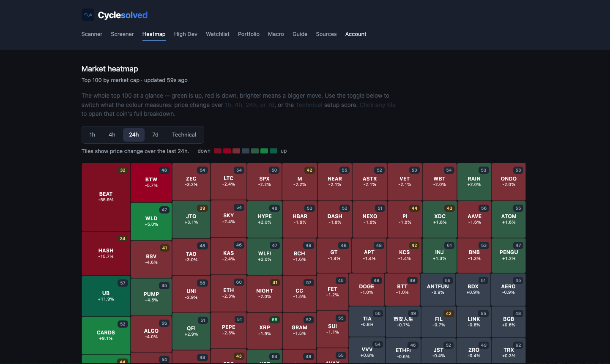Open the SPX tile
This screenshot has height=364, width=610.
[265, 182]
